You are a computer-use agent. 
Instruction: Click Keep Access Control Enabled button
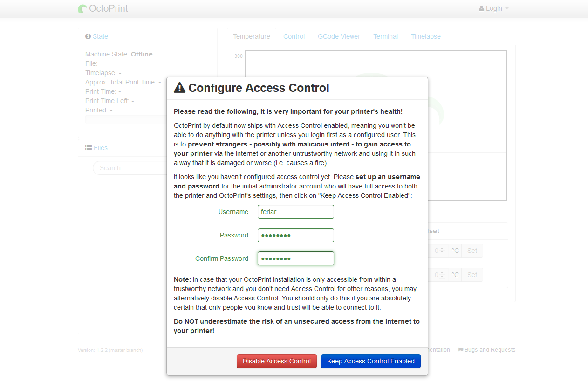371,361
